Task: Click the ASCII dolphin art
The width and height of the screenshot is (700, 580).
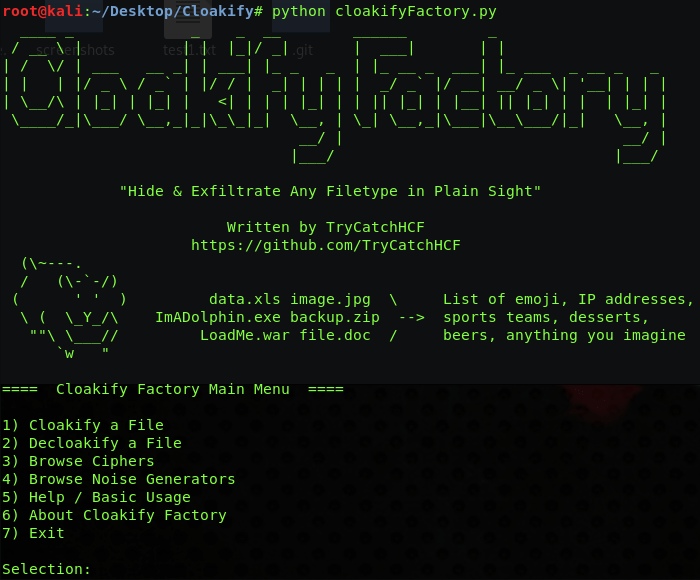Action: [x=70, y=308]
